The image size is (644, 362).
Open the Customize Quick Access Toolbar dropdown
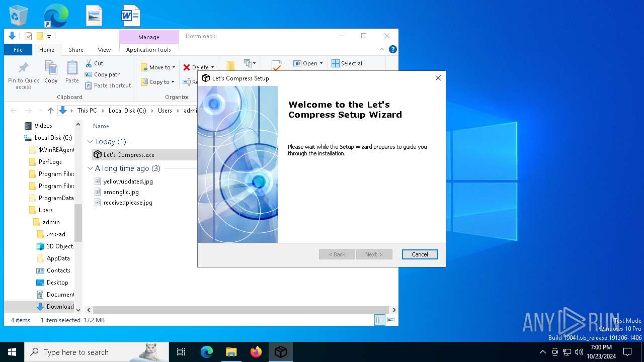(x=49, y=36)
